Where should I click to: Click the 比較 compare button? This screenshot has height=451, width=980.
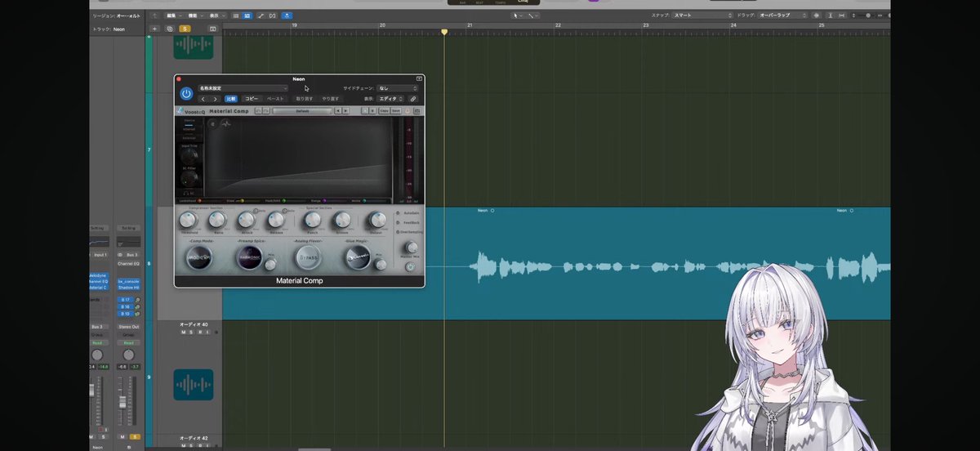(x=231, y=98)
